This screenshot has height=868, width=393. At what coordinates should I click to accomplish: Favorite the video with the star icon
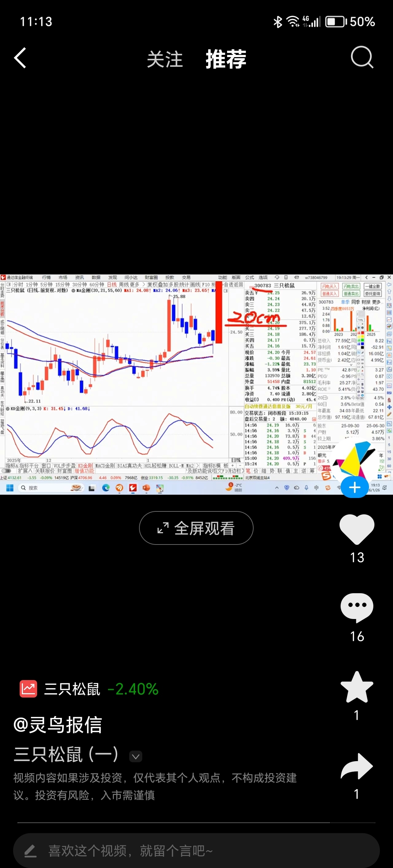pos(357,687)
